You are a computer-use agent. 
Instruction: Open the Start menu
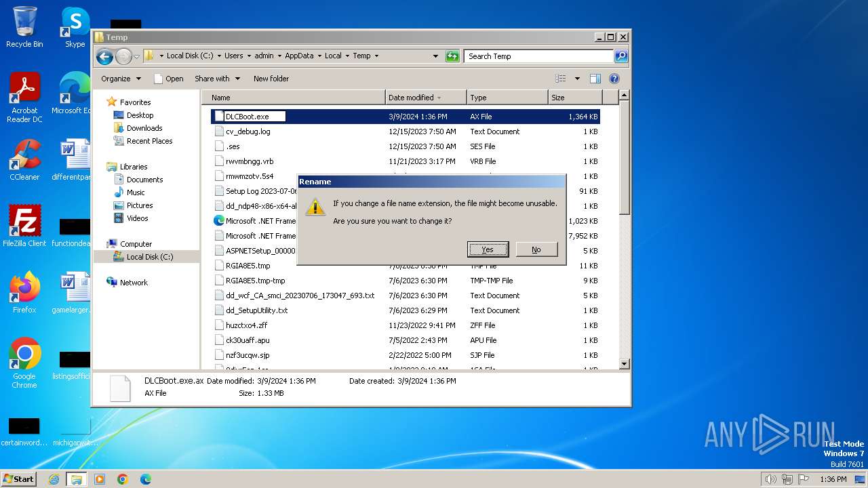(19, 479)
